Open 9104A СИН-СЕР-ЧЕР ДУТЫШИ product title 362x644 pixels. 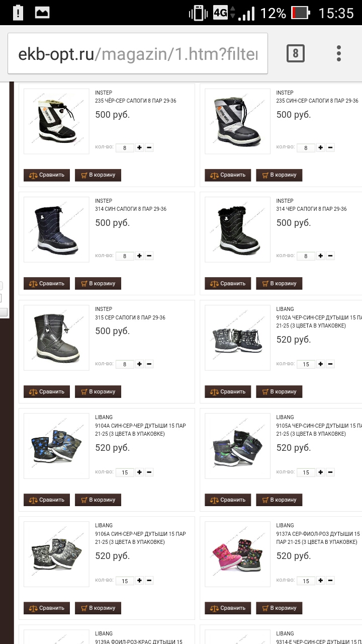[x=140, y=430]
